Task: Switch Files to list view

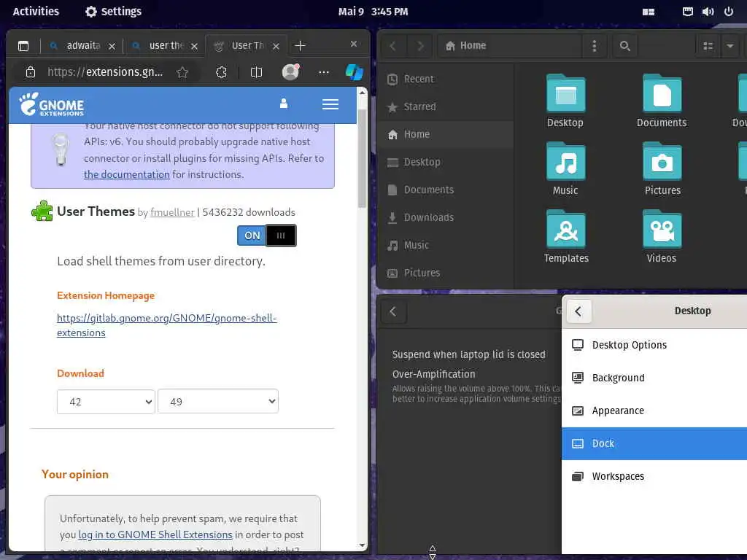Action: (x=708, y=46)
